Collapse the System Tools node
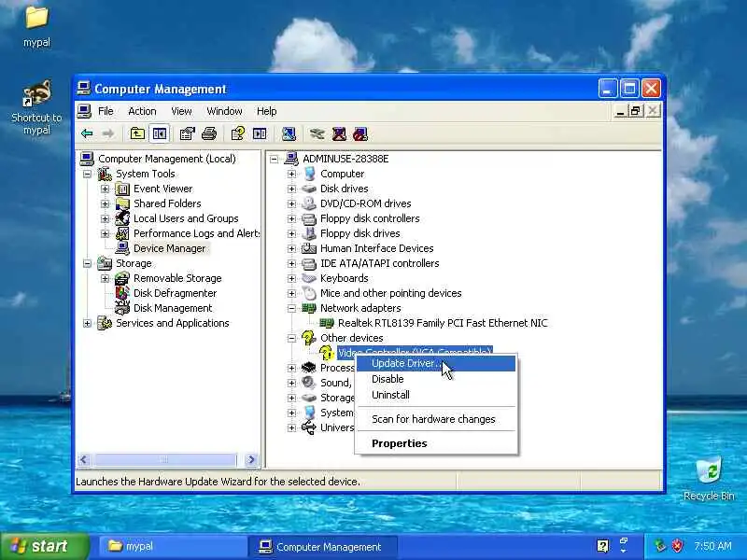Image resolution: width=747 pixels, height=560 pixels. coord(87,175)
